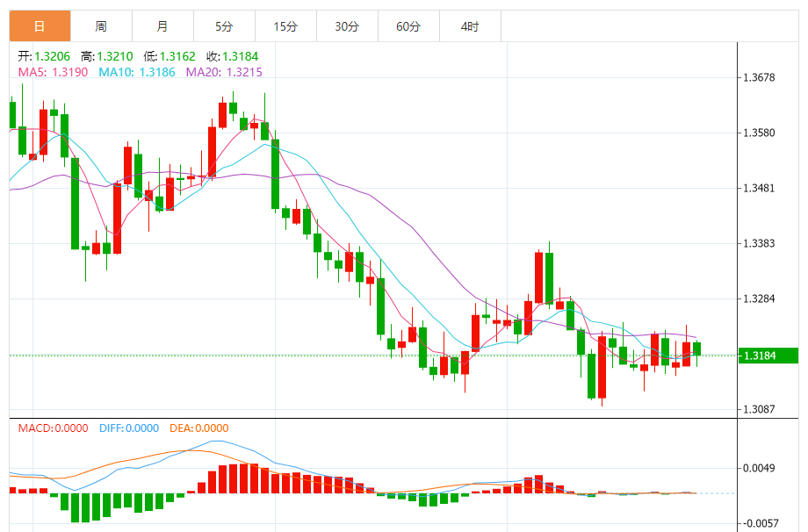Select the 日 daily chart tab
Image resolution: width=808 pixels, height=532 pixels.
40,26
